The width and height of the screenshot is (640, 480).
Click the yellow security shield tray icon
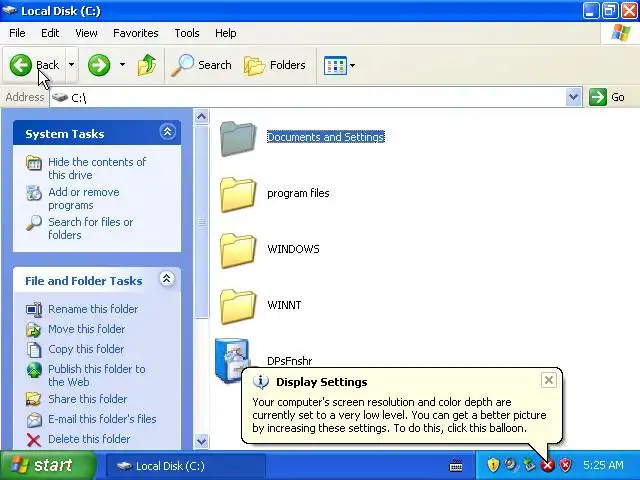coord(493,465)
